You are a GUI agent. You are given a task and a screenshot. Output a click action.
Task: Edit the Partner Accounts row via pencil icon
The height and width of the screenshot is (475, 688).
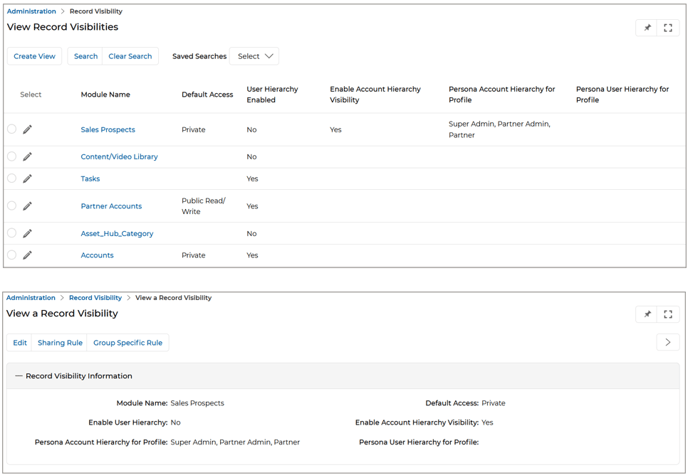(x=28, y=206)
